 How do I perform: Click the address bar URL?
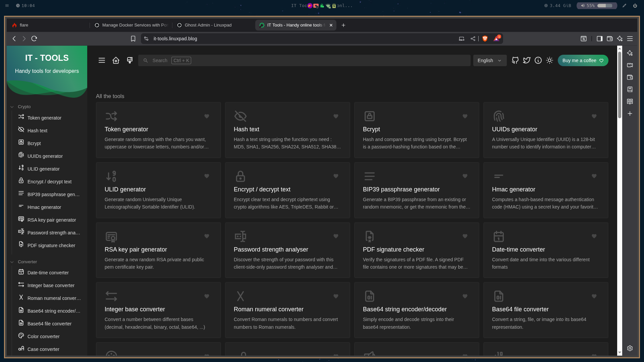(175, 39)
